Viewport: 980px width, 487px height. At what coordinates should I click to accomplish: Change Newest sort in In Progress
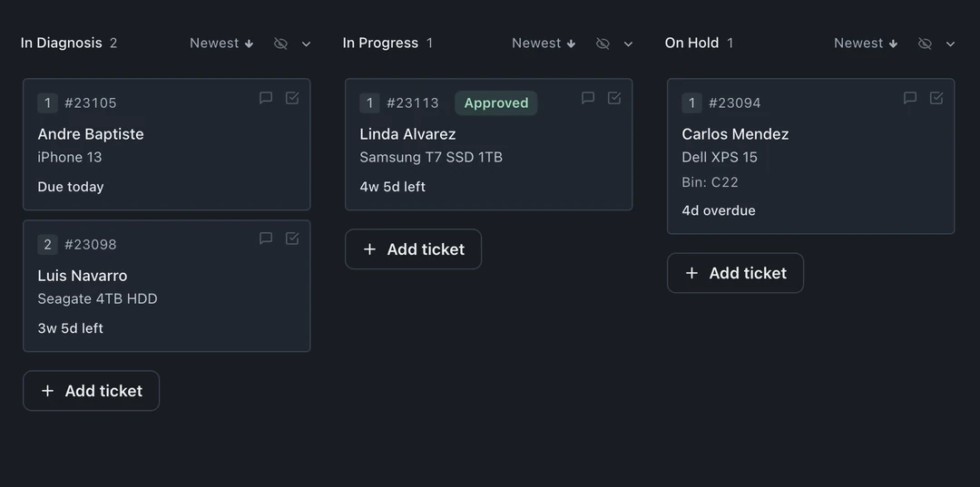click(544, 44)
